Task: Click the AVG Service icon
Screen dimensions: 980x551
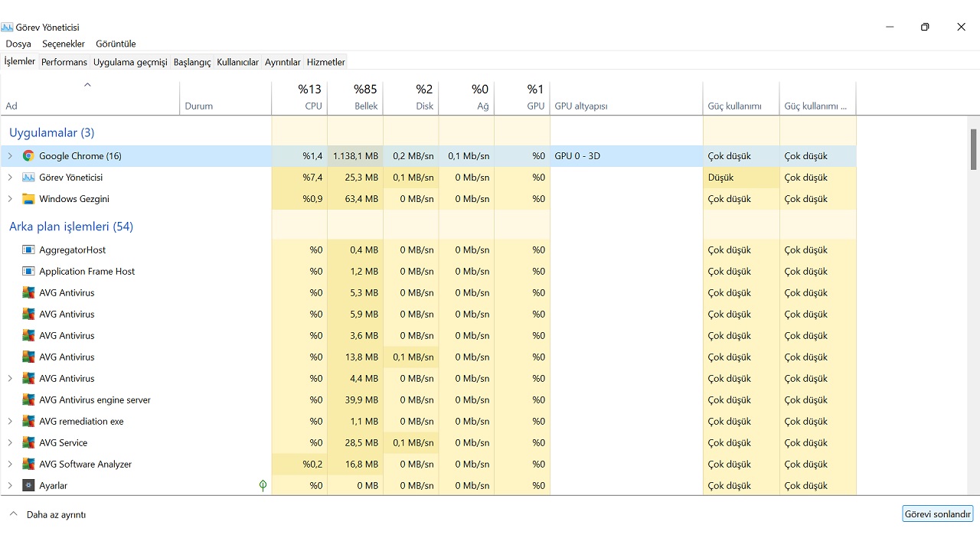Action: (x=28, y=443)
